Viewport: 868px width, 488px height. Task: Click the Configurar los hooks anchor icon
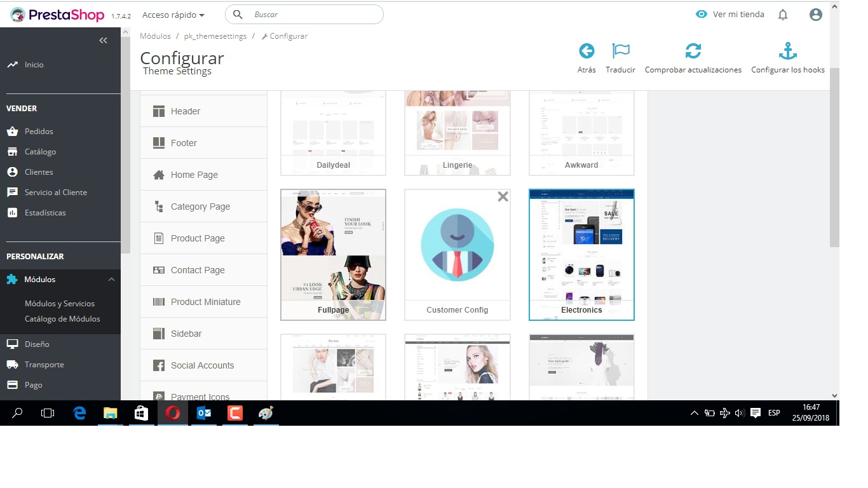coord(788,51)
